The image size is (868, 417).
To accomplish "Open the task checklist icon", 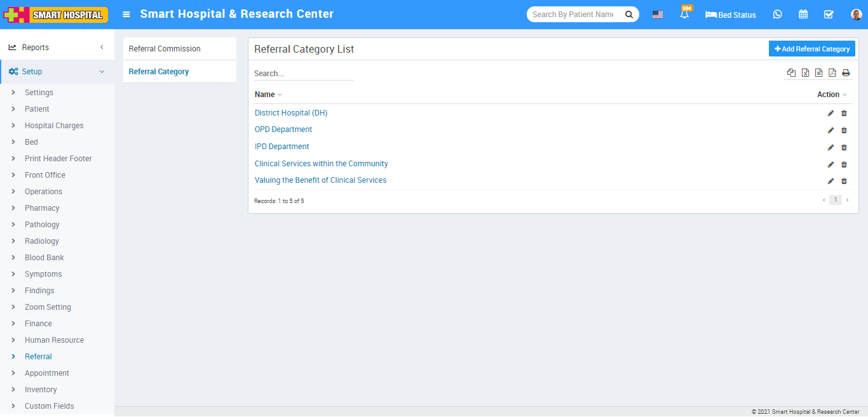I will pyautogui.click(x=829, y=15).
